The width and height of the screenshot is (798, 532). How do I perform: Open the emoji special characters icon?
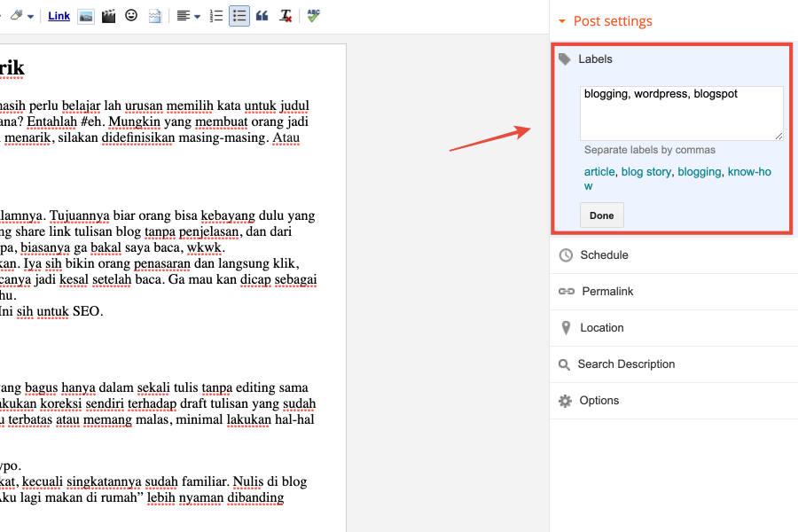[131, 16]
